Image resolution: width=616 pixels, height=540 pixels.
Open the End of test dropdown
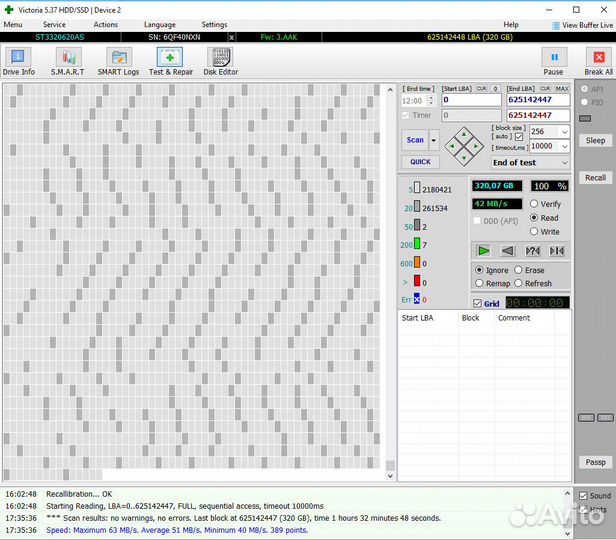(x=564, y=162)
